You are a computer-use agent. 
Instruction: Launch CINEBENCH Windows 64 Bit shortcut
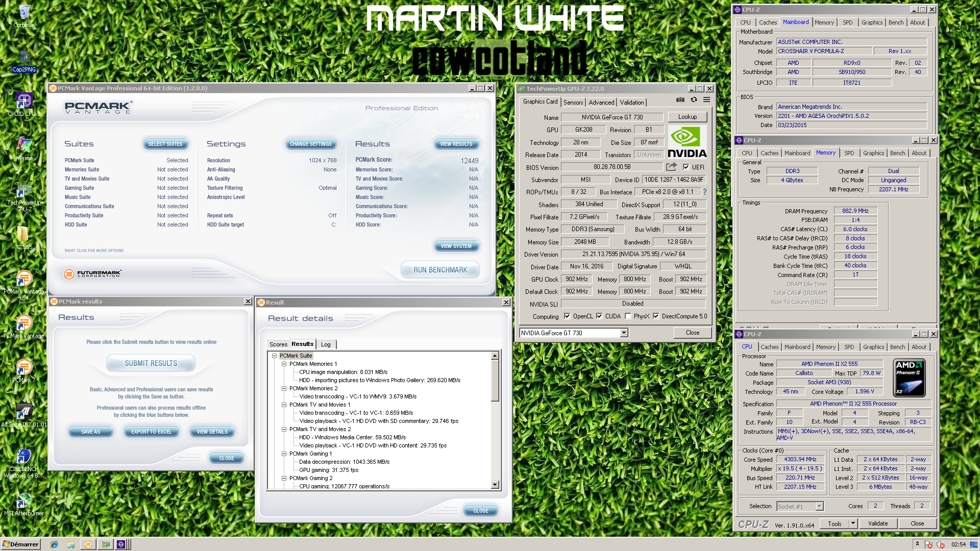point(23,463)
